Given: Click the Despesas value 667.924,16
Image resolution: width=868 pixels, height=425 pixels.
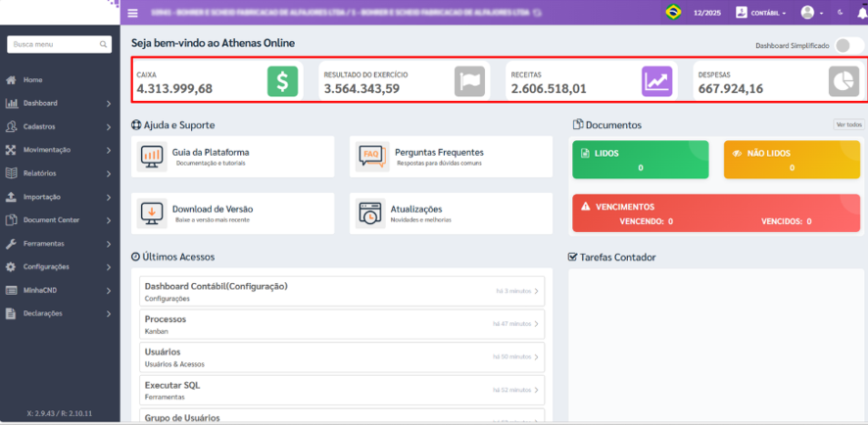Looking at the screenshot, I should pos(732,88).
